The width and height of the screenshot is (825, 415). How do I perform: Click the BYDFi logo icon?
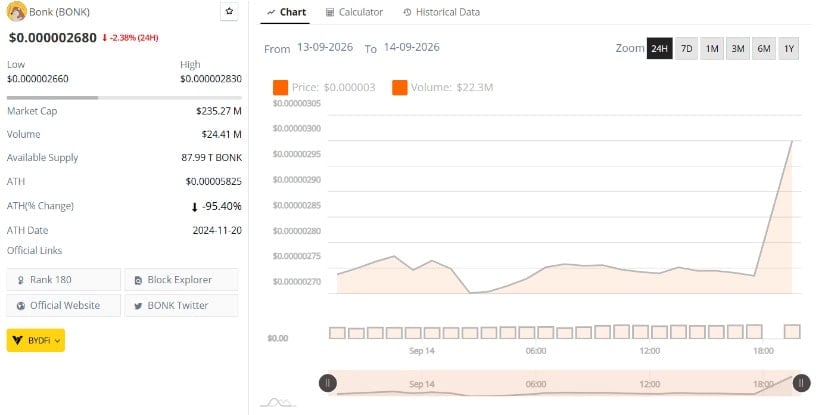click(17, 340)
